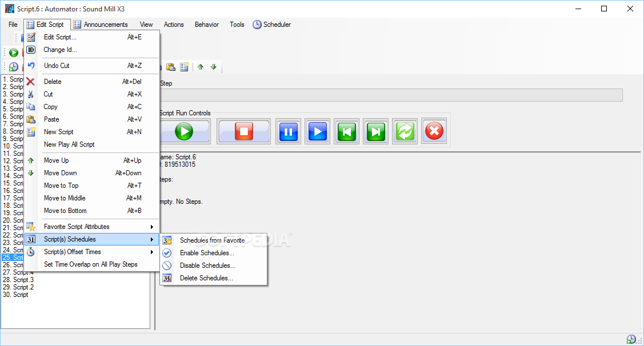
Task: Choose Undo Cut from menu
Action: click(x=92, y=66)
